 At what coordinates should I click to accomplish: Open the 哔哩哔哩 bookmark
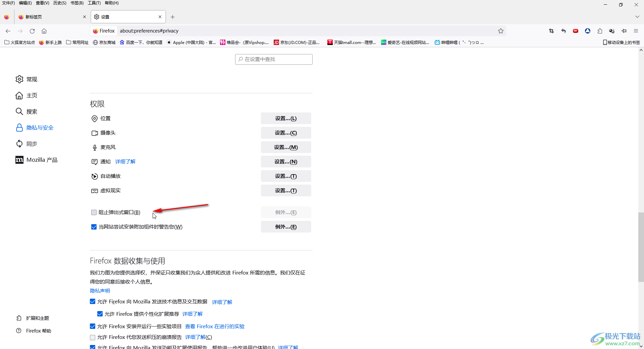[459, 42]
